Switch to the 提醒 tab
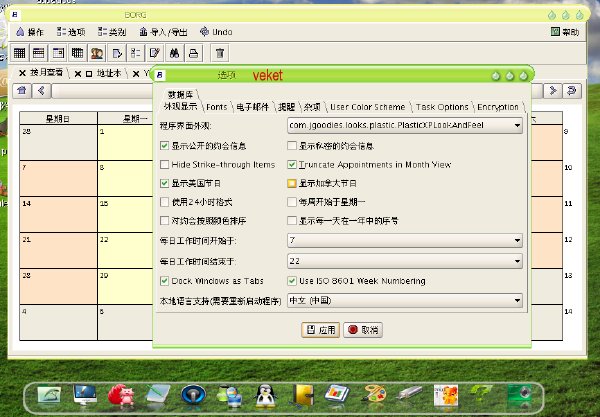The height and width of the screenshot is (417, 600). point(287,107)
